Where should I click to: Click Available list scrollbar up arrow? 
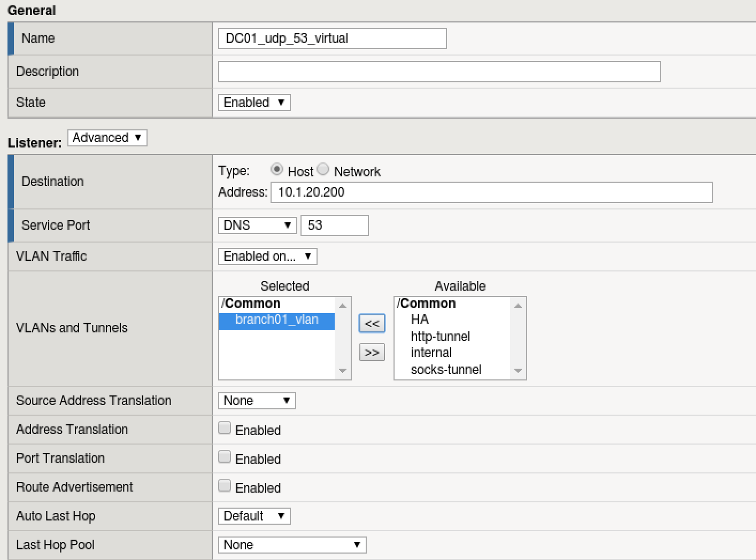518,306
